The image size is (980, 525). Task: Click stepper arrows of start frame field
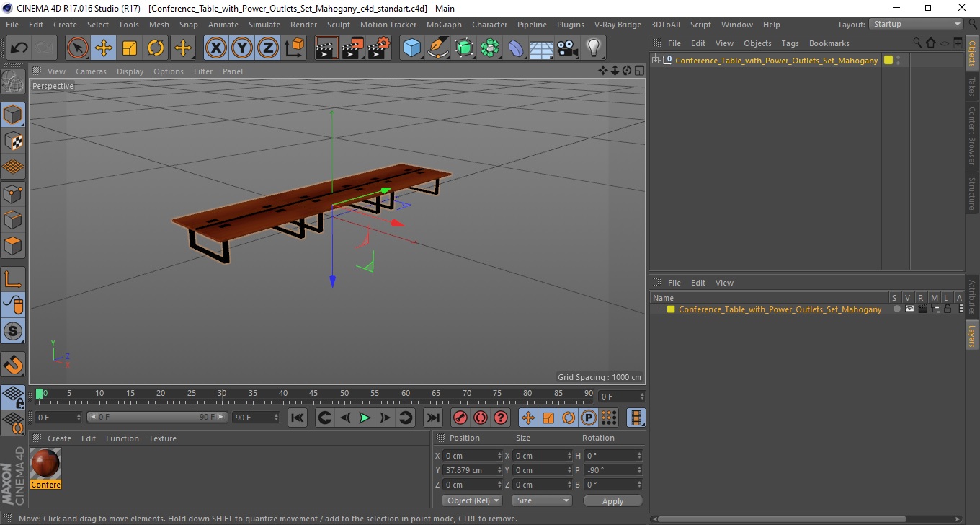tap(79, 417)
